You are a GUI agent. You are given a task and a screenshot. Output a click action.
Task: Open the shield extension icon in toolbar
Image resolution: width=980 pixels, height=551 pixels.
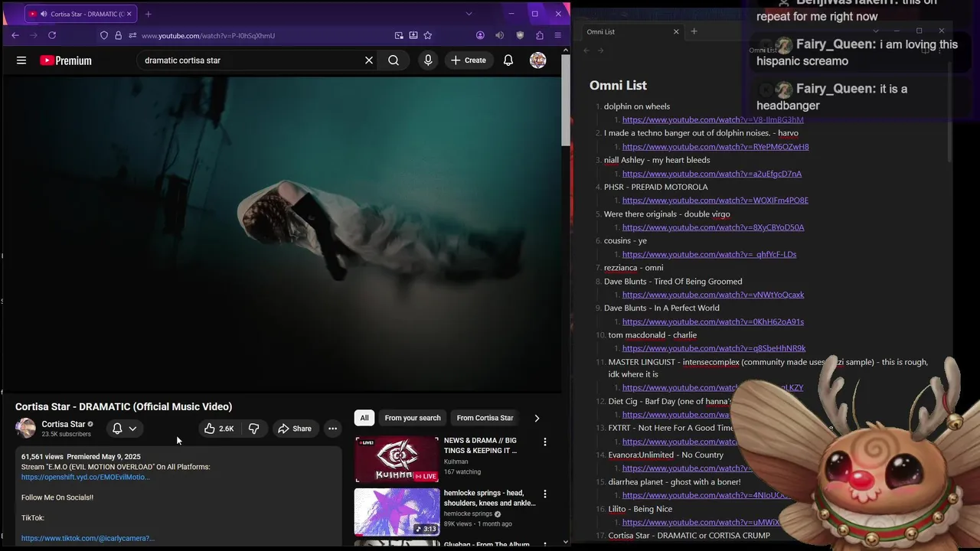click(520, 35)
